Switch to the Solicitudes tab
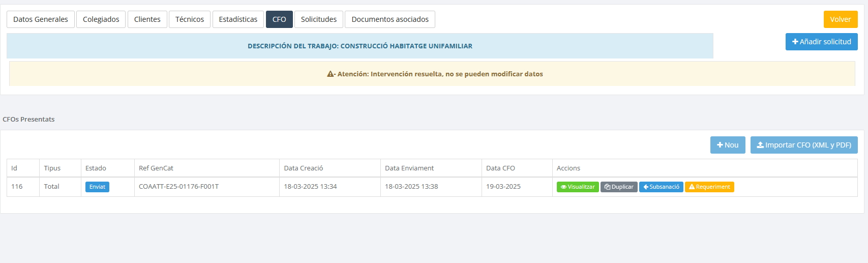This screenshot has width=868, height=263. click(318, 19)
